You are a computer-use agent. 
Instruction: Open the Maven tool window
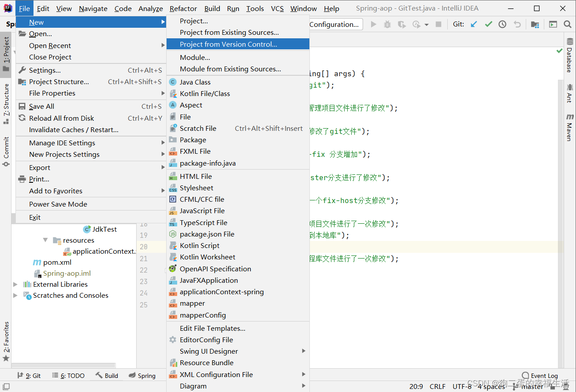(x=570, y=127)
